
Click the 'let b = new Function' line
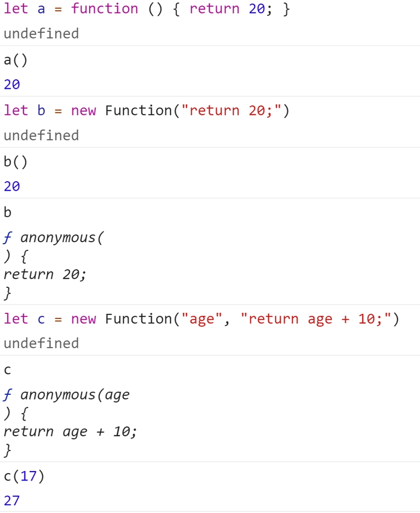tap(146, 111)
